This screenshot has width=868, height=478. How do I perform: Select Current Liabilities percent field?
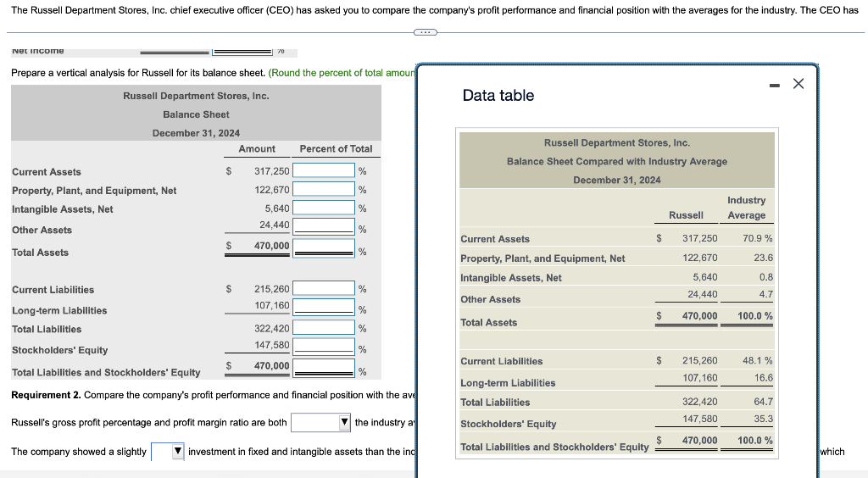[324, 288]
